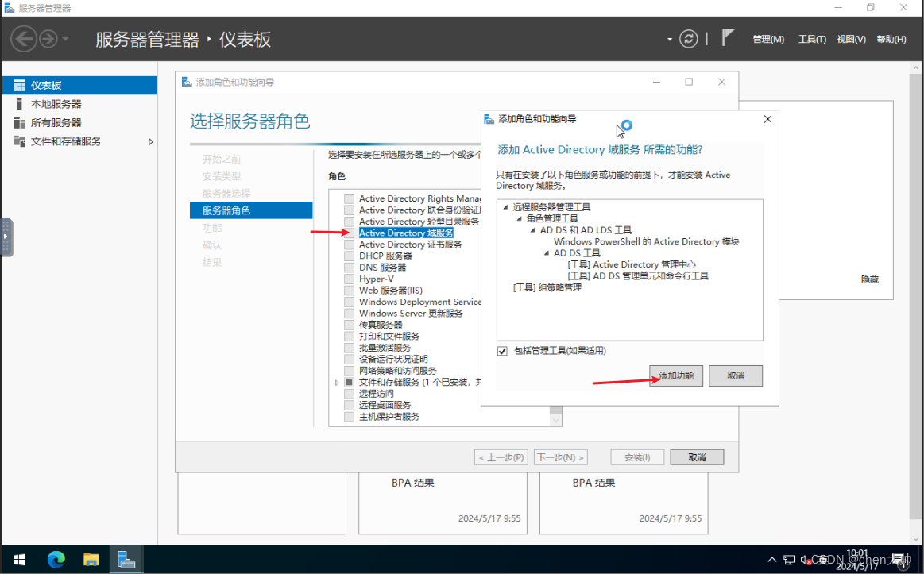
Task: Open the 工具(T) menu
Action: click(812, 39)
